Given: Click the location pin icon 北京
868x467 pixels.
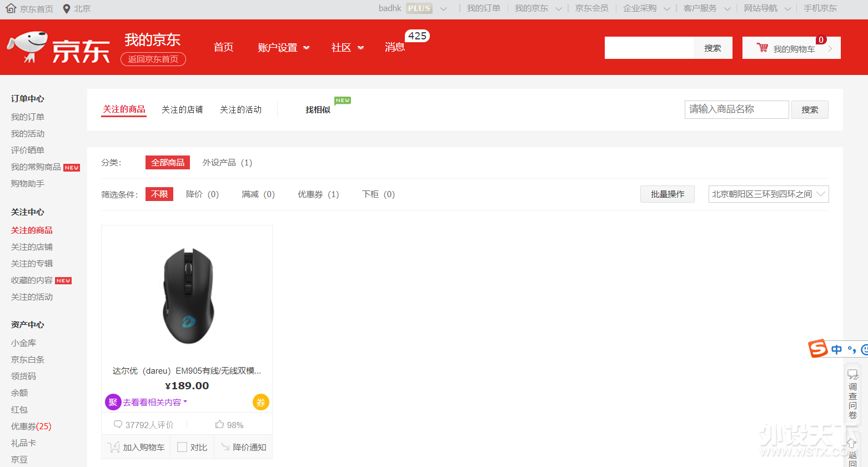Looking at the screenshot, I should pyautogui.click(x=67, y=8).
